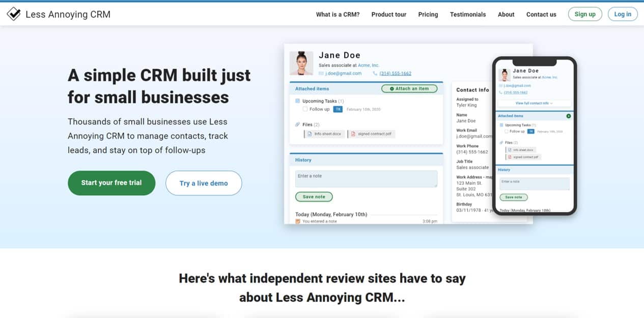Screen dimensions: 644x318
Task: Open Acme, Inc. link in phone preview
Action: coord(550,77)
